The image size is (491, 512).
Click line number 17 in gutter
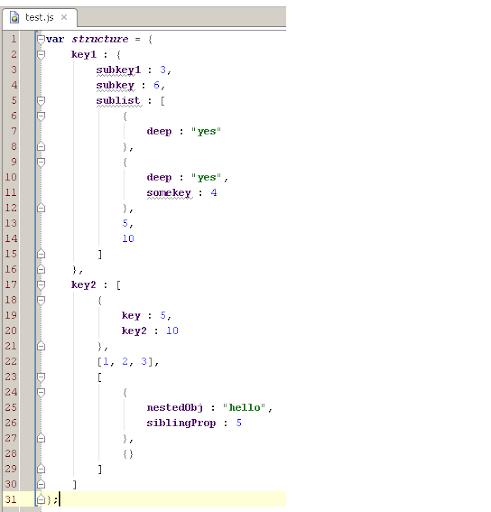pos(10,285)
